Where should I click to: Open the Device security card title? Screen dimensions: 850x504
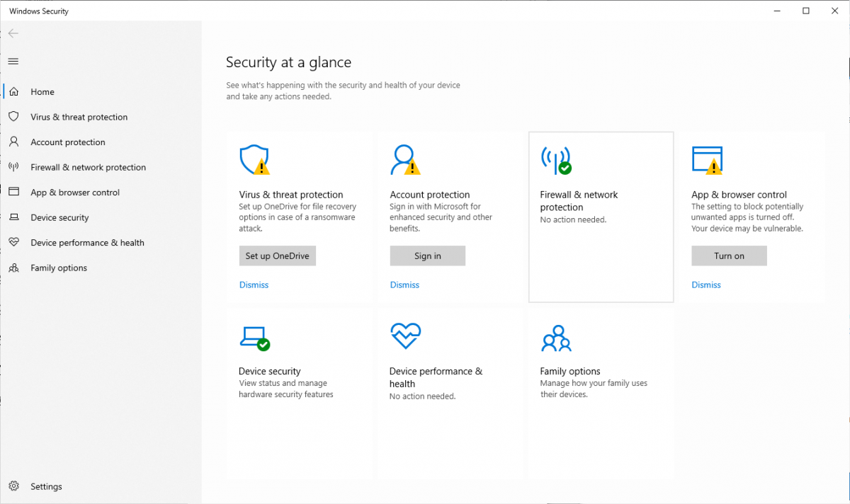point(270,371)
